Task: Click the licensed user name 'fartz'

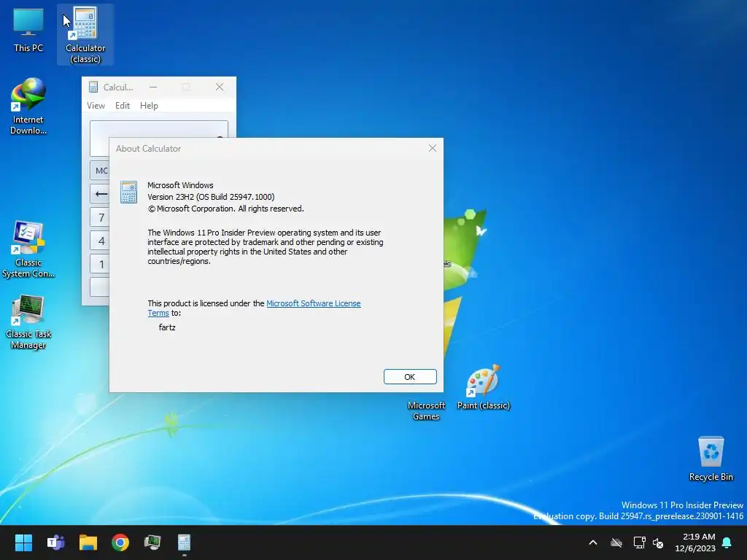Action: click(x=167, y=327)
